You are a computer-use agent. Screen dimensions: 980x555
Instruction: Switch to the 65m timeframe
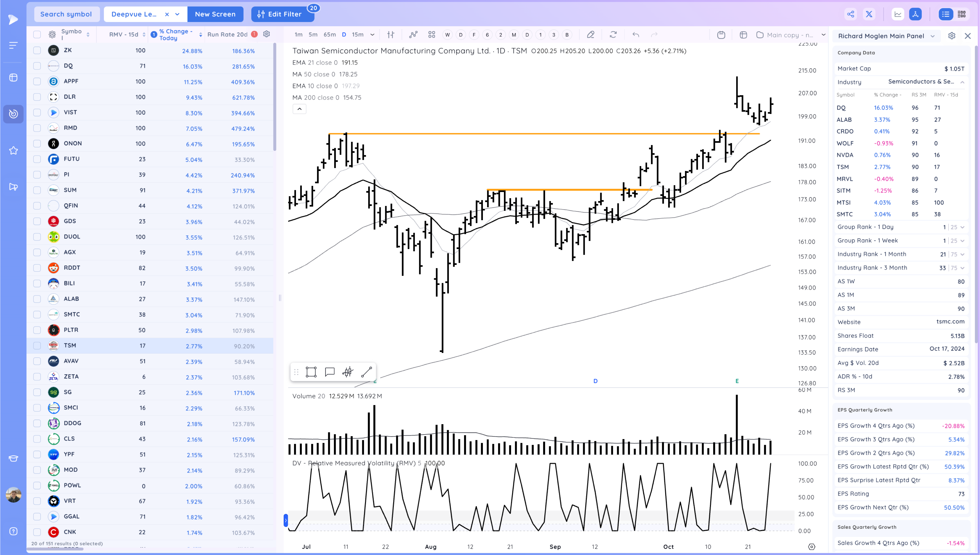pyautogui.click(x=329, y=35)
